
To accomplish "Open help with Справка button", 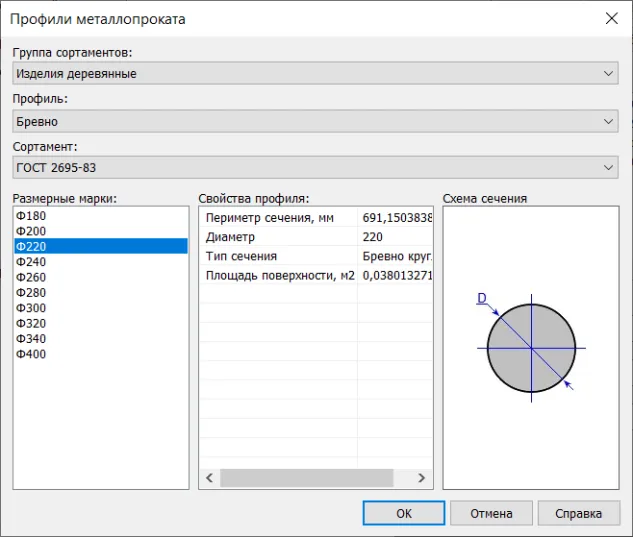I will pyautogui.click(x=578, y=513).
